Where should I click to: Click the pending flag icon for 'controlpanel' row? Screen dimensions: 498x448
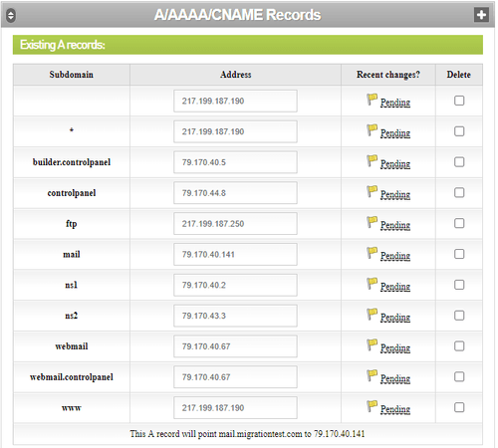coord(372,191)
